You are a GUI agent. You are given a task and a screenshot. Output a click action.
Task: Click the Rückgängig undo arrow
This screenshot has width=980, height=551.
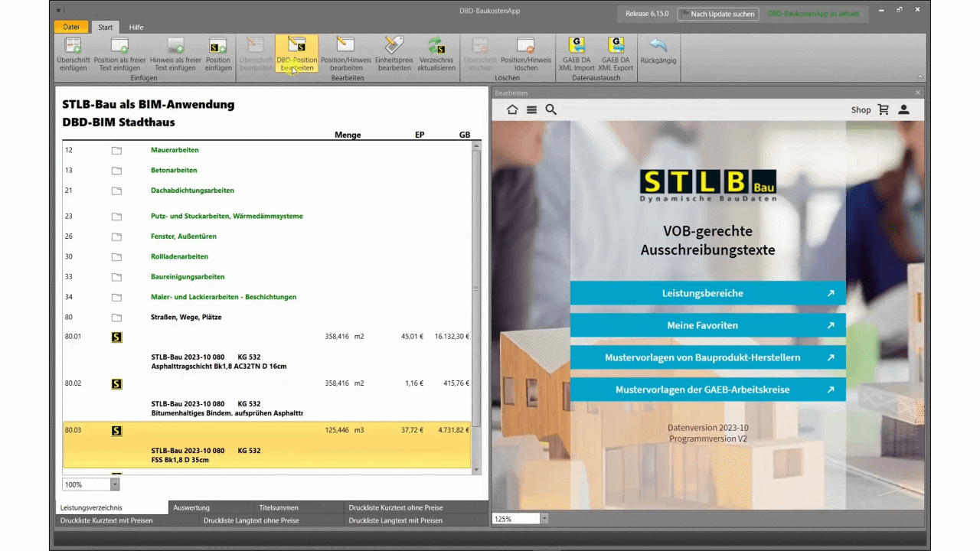click(x=658, y=45)
